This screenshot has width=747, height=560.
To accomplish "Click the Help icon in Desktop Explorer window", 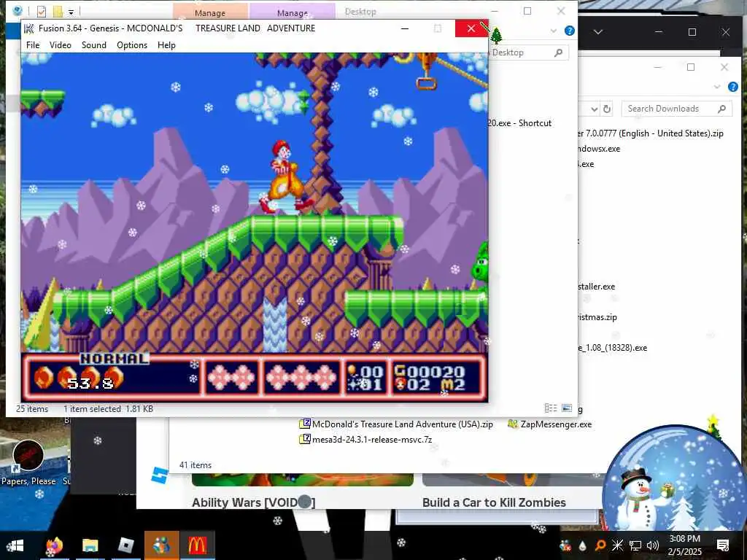I will click(569, 31).
